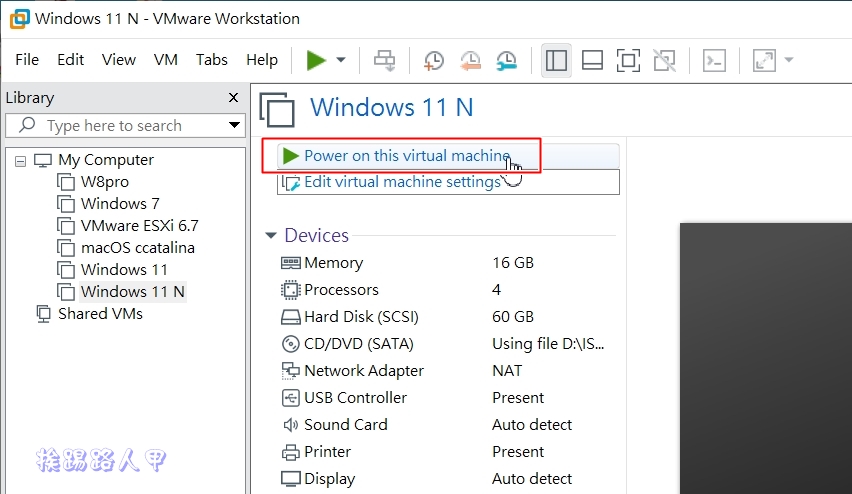Image resolution: width=852 pixels, height=494 pixels.
Task: Select Windows 11 in the library tree
Action: [x=124, y=270]
